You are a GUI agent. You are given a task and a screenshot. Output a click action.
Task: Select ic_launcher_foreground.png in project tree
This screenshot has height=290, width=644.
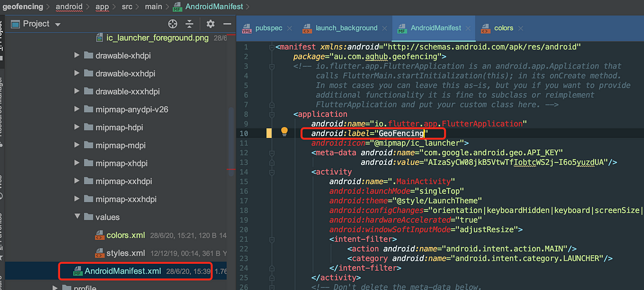coord(157,38)
